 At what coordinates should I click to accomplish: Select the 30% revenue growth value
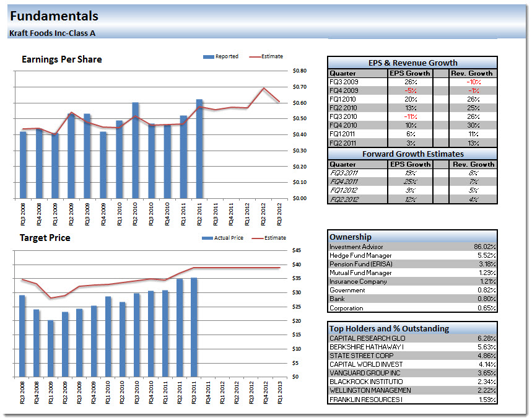473,125
